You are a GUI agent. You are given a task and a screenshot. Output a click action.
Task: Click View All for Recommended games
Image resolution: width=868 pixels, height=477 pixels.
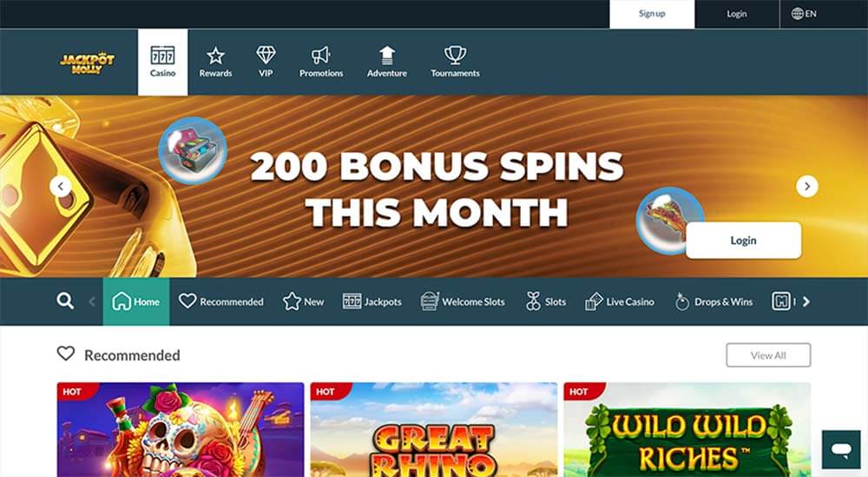point(768,355)
